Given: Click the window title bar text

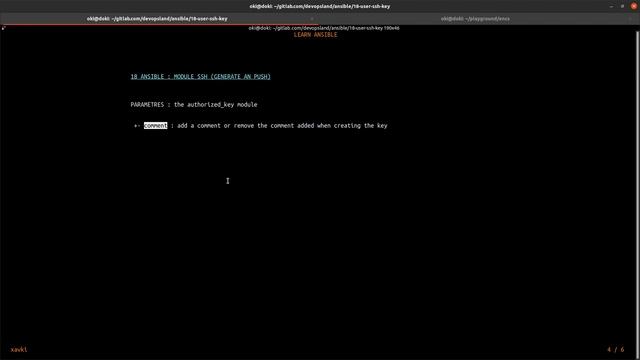Looking at the screenshot, I should [320, 6].
